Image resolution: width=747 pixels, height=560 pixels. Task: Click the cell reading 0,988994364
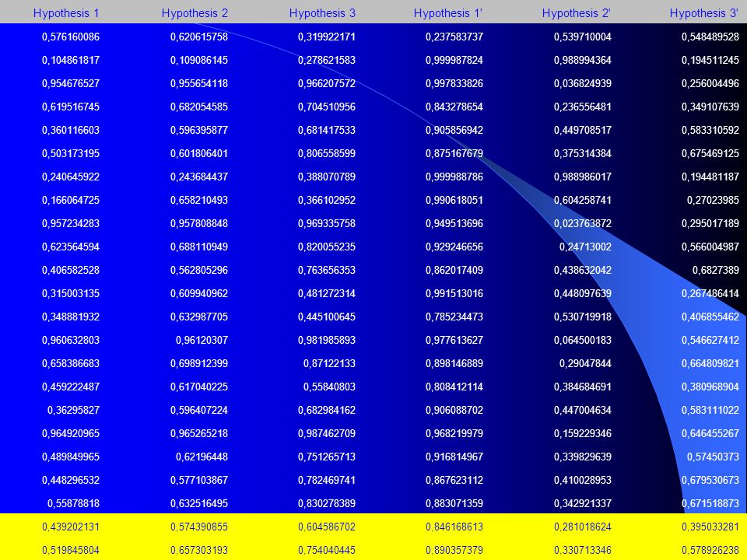[x=583, y=60]
